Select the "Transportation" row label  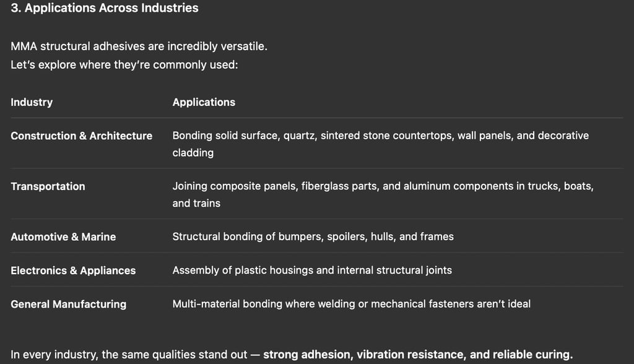[x=48, y=186]
